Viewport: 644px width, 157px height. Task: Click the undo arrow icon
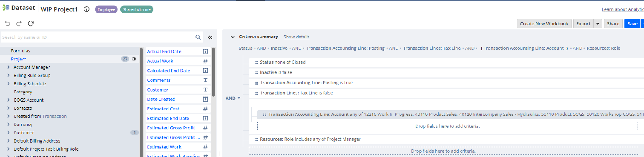[7, 23]
